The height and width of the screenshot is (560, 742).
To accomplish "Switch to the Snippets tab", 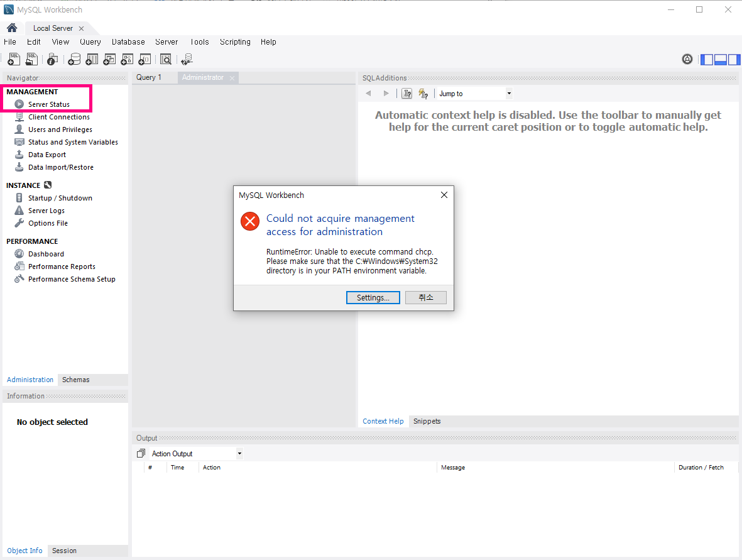I will [427, 421].
